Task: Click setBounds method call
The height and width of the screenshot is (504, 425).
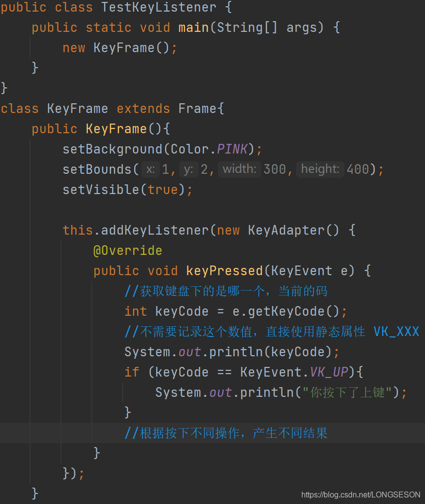Action: coord(97,169)
